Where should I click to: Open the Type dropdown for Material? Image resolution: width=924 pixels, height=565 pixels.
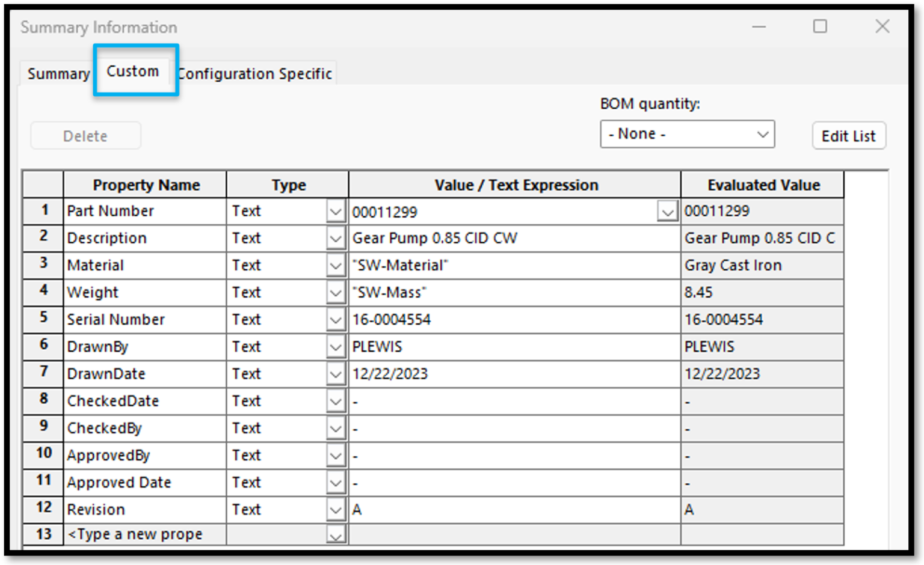335,265
